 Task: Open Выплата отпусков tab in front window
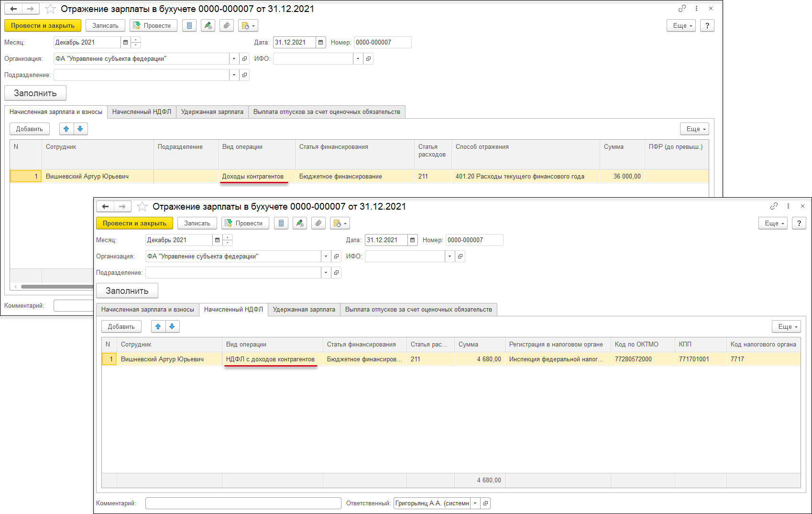[418, 309]
